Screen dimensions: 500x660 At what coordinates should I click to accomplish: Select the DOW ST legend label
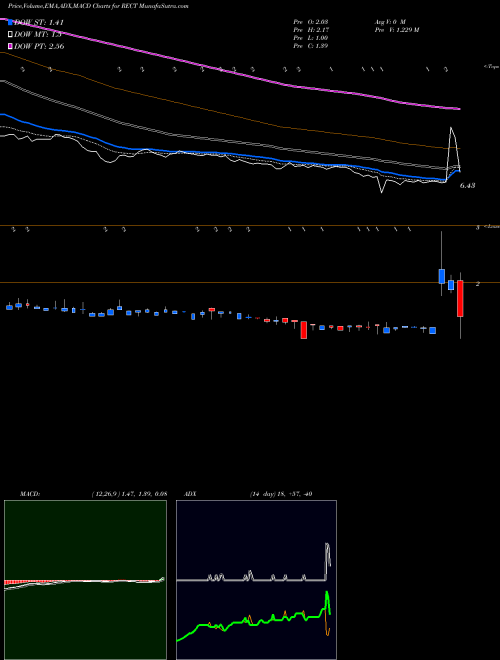point(39,23)
